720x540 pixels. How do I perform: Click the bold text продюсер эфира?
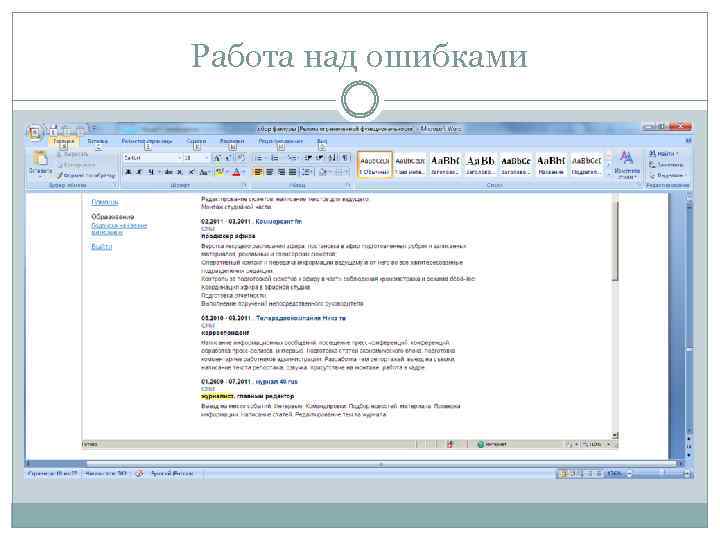click(228, 236)
